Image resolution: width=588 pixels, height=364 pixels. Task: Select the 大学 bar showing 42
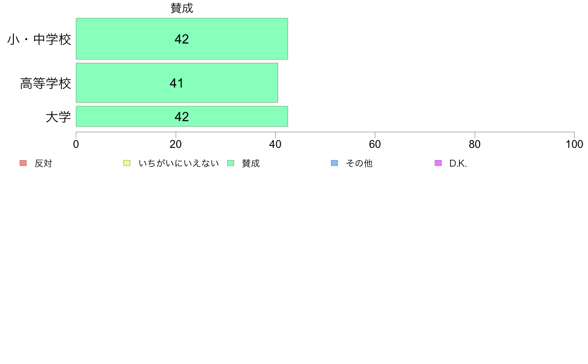[182, 117]
